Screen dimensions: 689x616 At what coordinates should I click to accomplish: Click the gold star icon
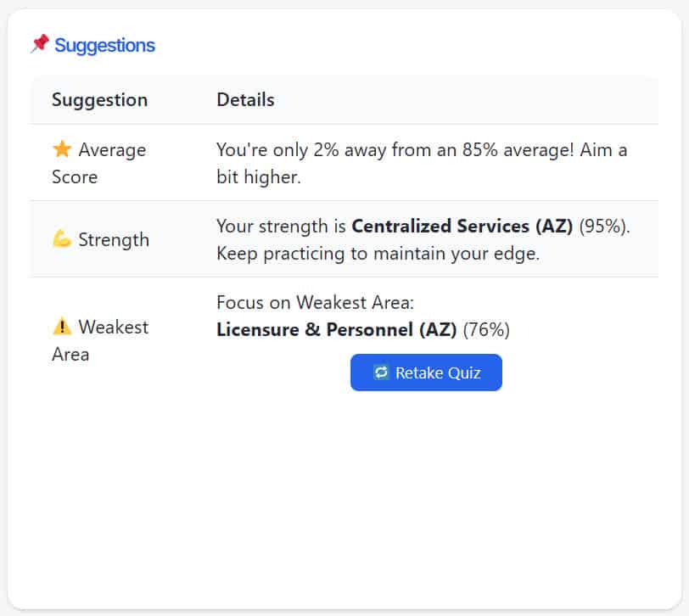62,150
